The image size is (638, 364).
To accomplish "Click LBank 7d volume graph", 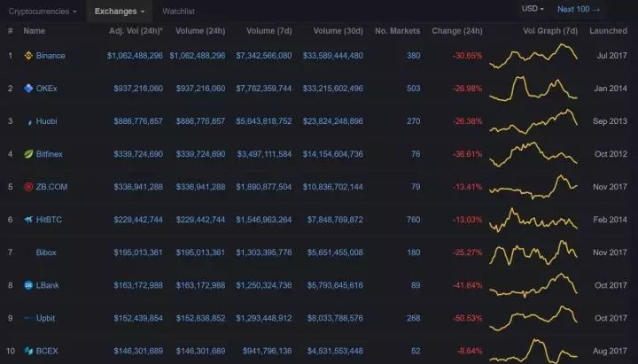I will click(533, 285).
